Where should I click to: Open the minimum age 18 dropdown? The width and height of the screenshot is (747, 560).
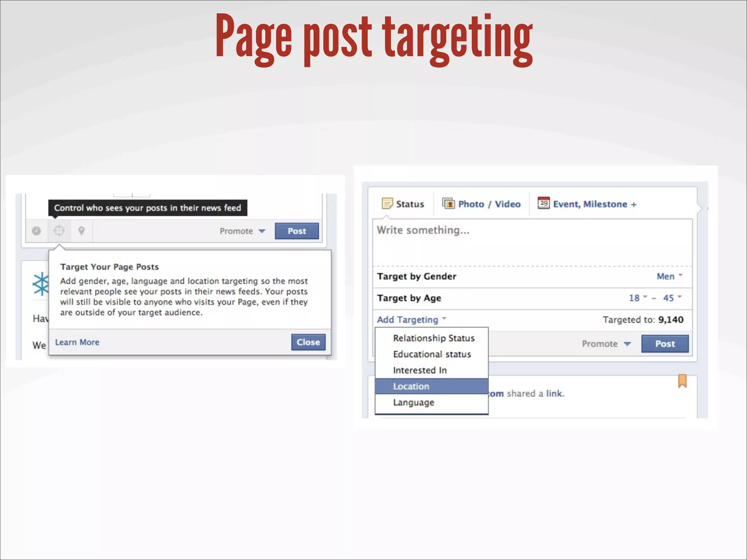(638, 298)
